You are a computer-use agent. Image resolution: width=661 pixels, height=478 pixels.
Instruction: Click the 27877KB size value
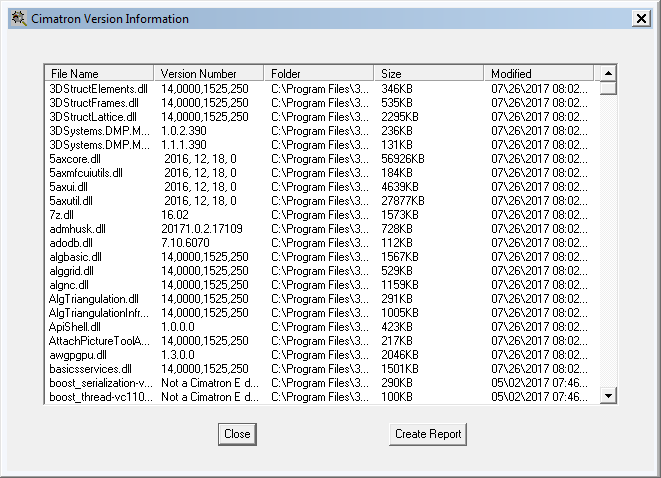[x=403, y=201]
